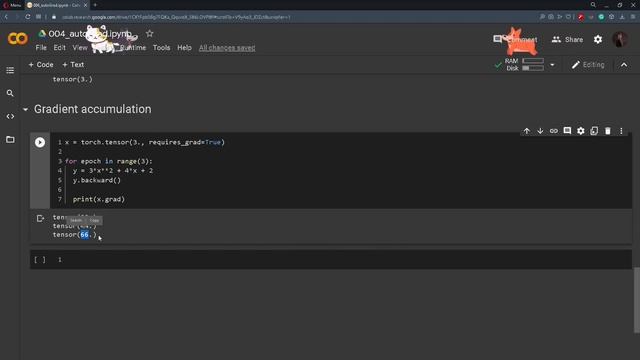
Task: Open the user account avatar
Action: (620, 39)
